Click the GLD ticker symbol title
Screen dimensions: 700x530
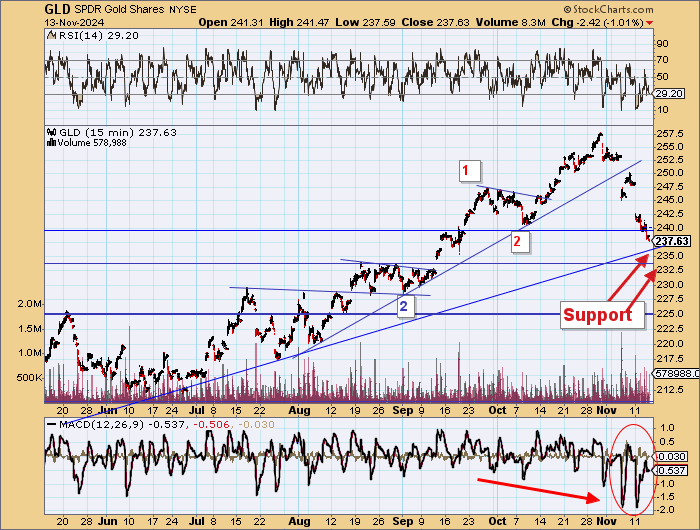click(58, 9)
